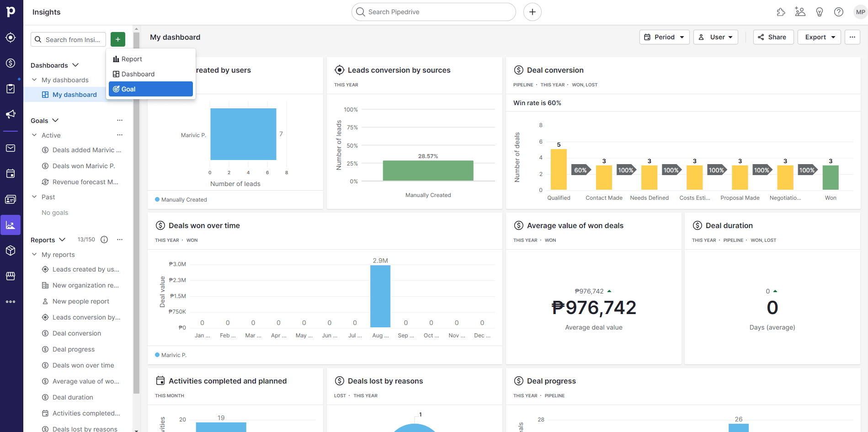Collapse the Reports section
The width and height of the screenshot is (868, 432).
pyautogui.click(x=62, y=240)
